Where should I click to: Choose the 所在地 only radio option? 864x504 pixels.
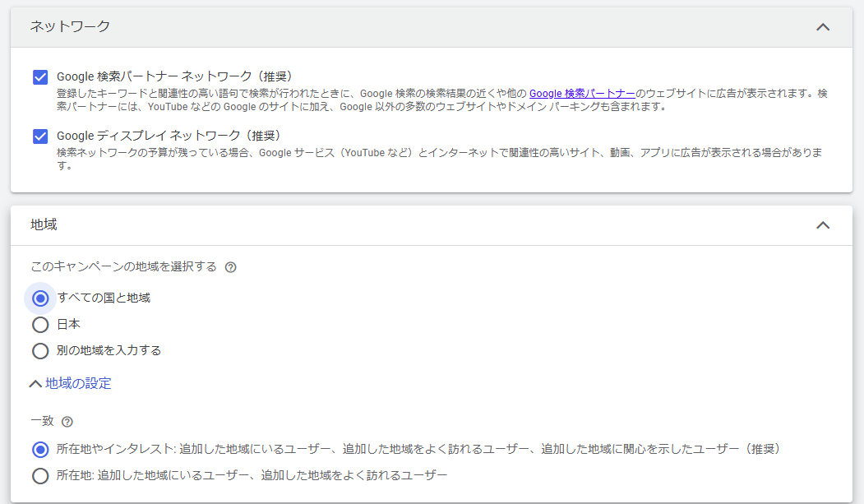click(x=40, y=475)
